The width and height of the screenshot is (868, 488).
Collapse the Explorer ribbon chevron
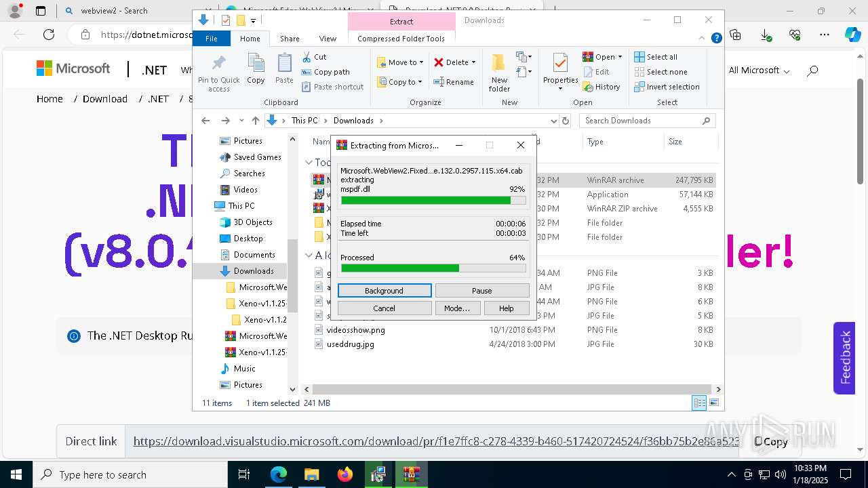coord(703,39)
